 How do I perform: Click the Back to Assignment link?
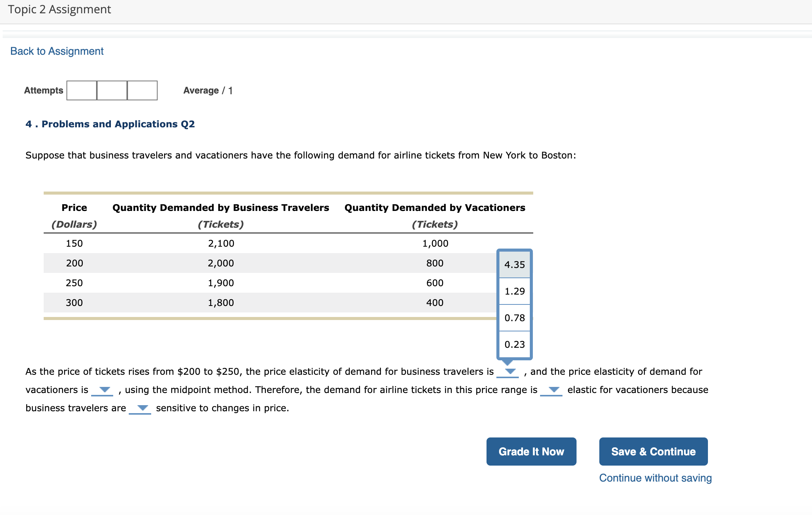click(57, 51)
